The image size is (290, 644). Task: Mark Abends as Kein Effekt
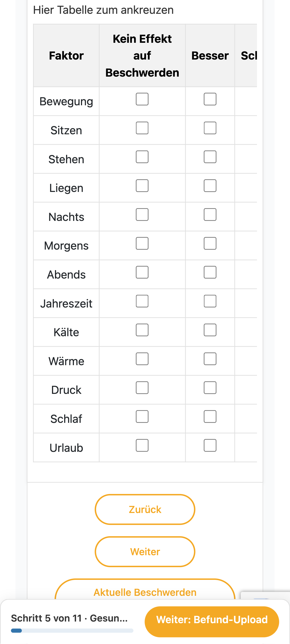142,272
